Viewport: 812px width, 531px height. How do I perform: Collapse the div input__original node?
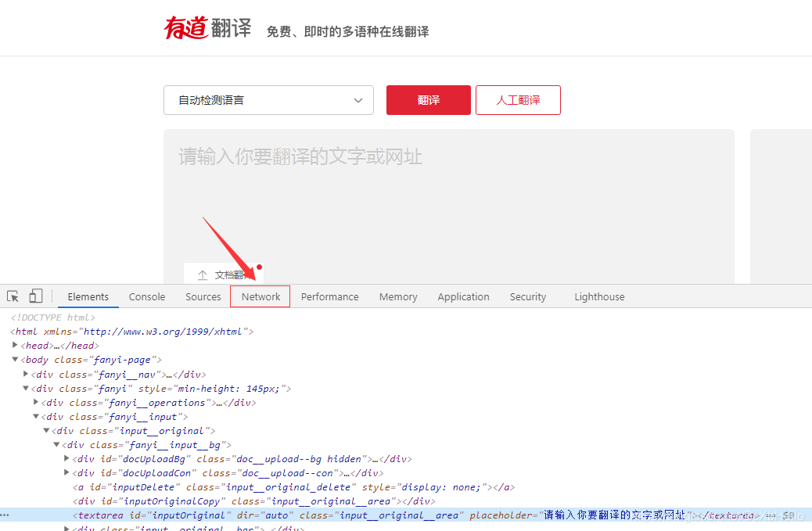click(46, 430)
